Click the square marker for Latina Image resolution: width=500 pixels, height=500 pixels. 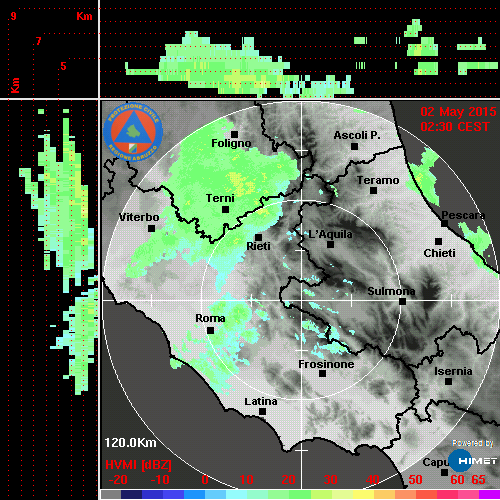[262, 412]
